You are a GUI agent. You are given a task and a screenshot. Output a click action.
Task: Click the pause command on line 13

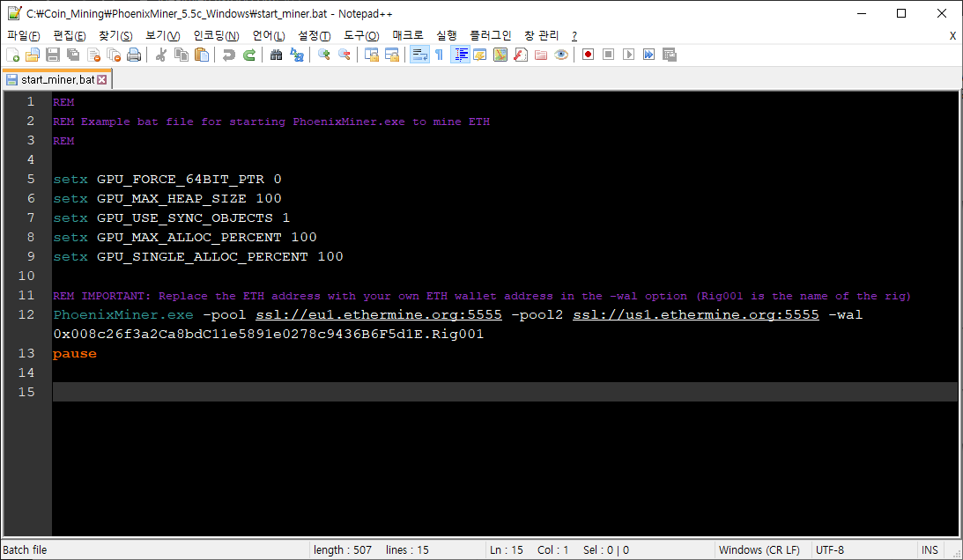coord(74,354)
